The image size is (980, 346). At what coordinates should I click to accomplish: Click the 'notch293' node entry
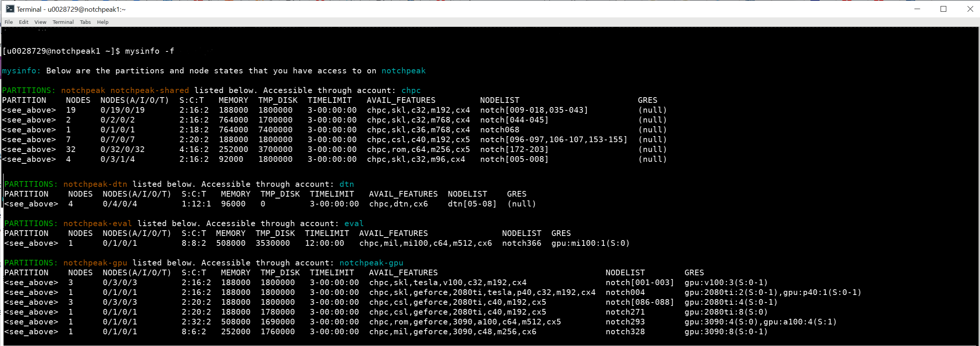[x=625, y=322]
